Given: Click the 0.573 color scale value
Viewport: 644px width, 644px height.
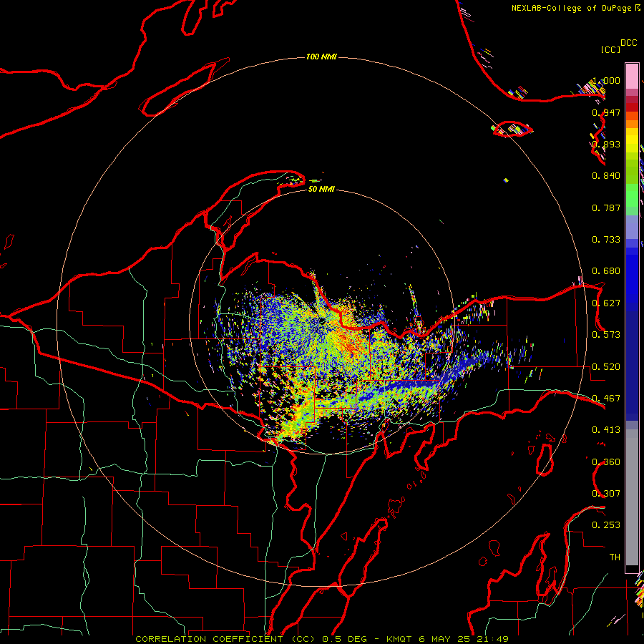Looking at the screenshot, I should (x=606, y=335).
